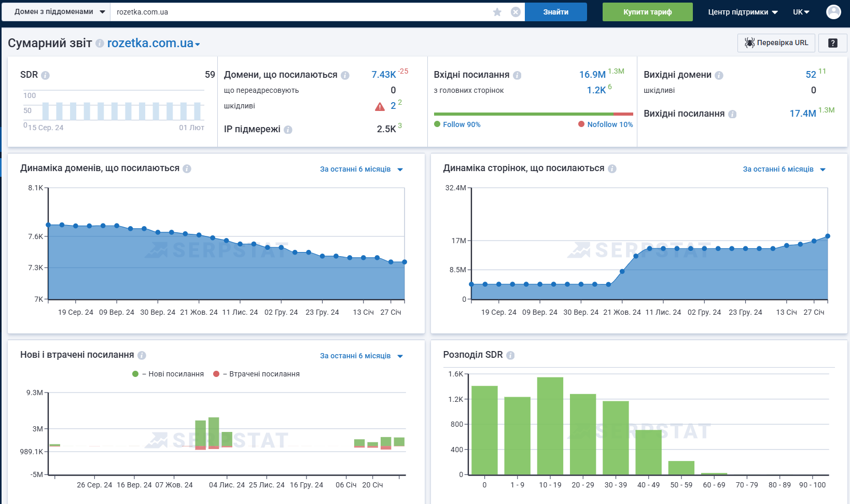
Task: Open period dropdown for referring pages dynamics
Action: (x=784, y=169)
